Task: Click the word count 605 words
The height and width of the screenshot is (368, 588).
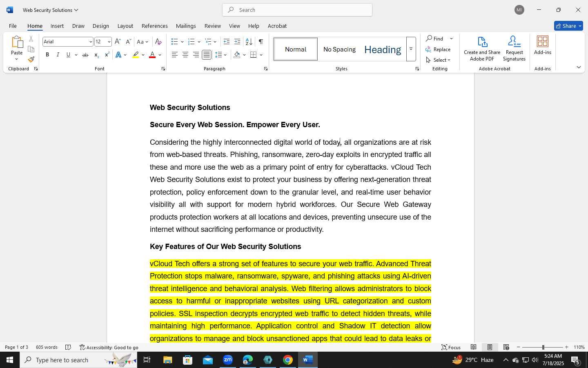Action: 47,347
